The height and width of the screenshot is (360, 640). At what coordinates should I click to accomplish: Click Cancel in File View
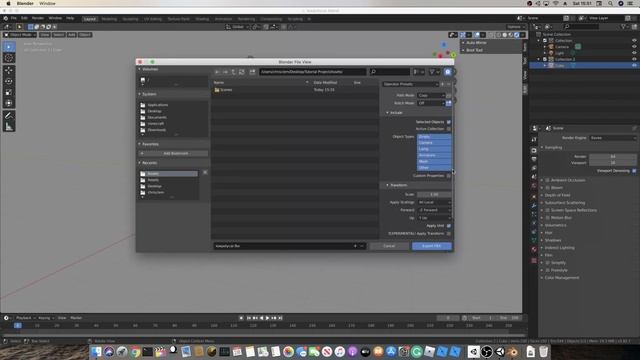tap(389, 246)
